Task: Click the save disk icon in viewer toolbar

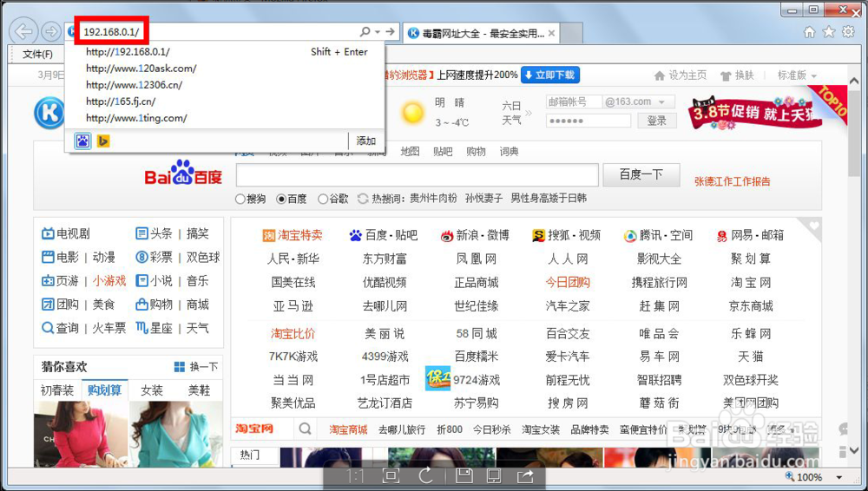Action: [464, 476]
